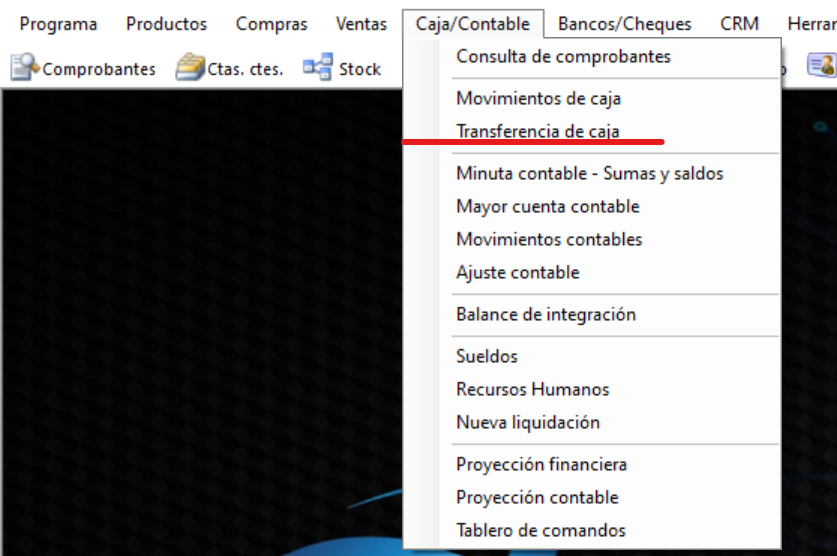
Task: Open the Ventas menu
Action: pyautogui.click(x=361, y=24)
